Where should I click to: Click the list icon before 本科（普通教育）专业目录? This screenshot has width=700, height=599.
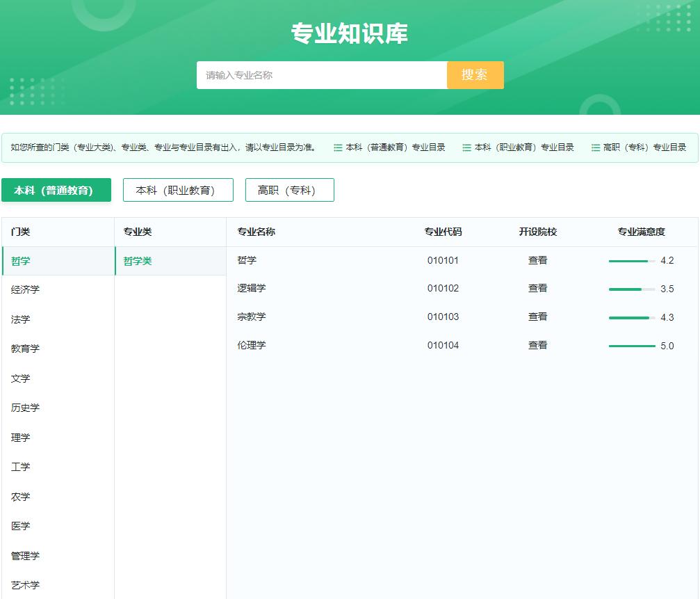[336, 147]
